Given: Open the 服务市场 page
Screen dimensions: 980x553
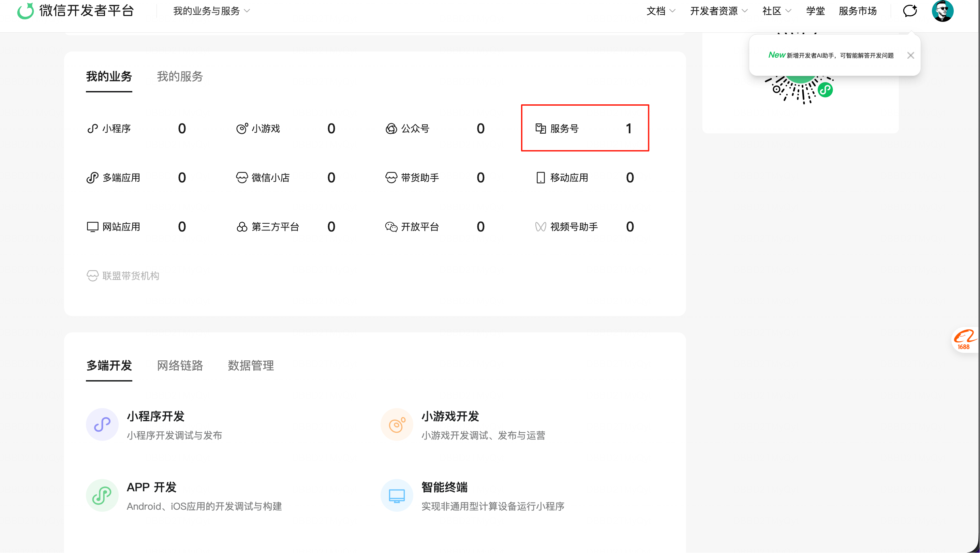Looking at the screenshot, I should click(x=858, y=11).
